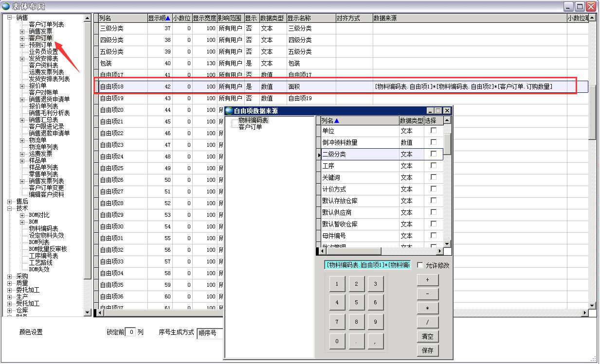Click the 保存 button
The image size is (600, 364).
click(427, 350)
